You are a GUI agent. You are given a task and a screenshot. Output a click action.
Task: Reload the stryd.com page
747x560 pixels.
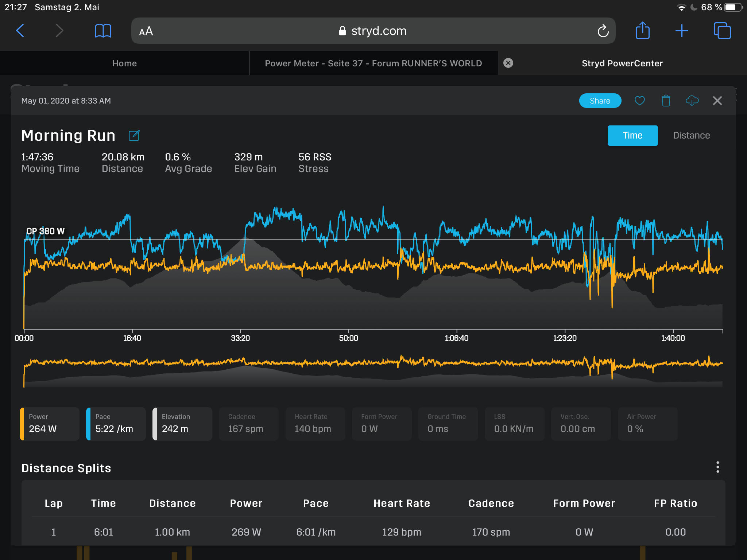point(603,31)
